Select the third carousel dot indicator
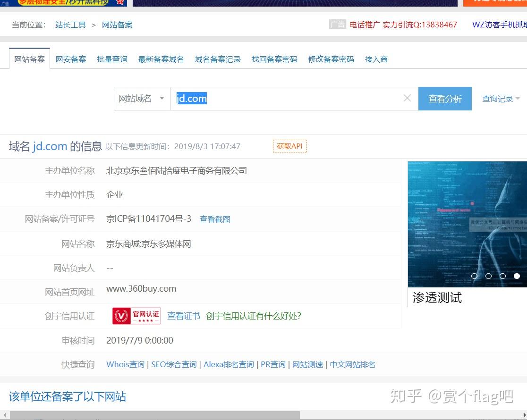Image resolution: width=527 pixels, height=420 pixels. coord(502,276)
